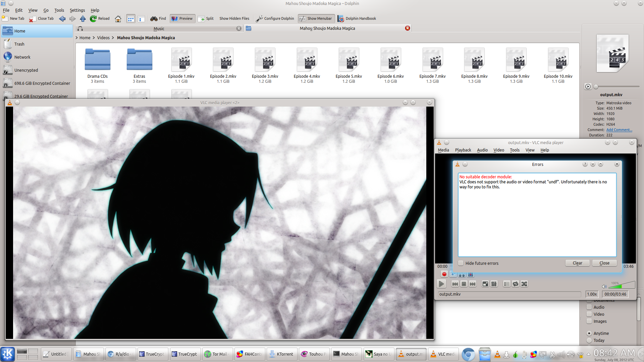Open the VLC Audio menu
This screenshot has width=644, height=362.
click(x=482, y=150)
